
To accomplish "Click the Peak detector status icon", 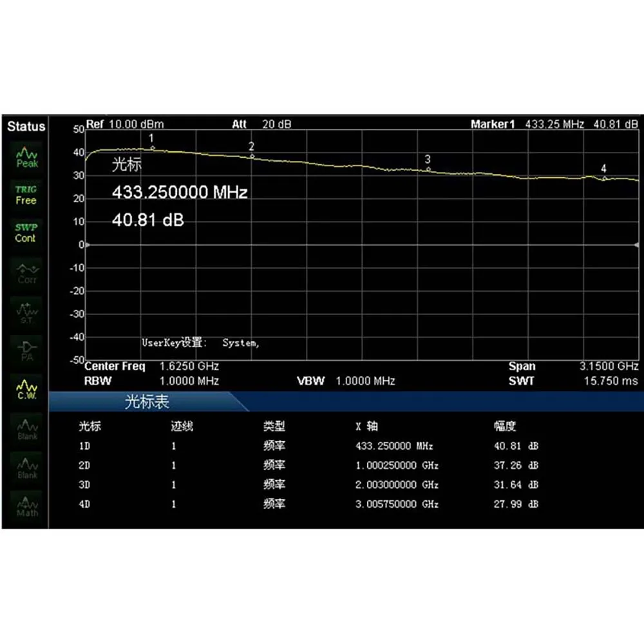I will pyautogui.click(x=26, y=157).
